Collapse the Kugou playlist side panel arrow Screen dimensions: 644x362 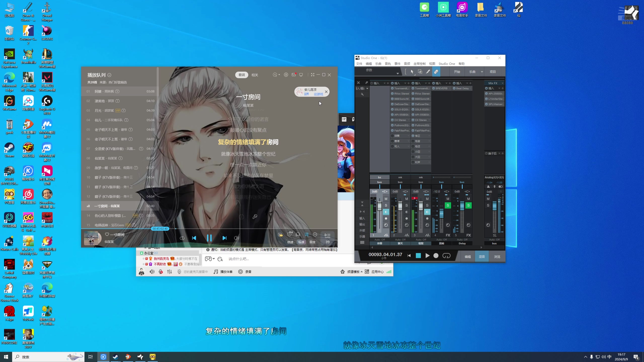click(x=161, y=148)
